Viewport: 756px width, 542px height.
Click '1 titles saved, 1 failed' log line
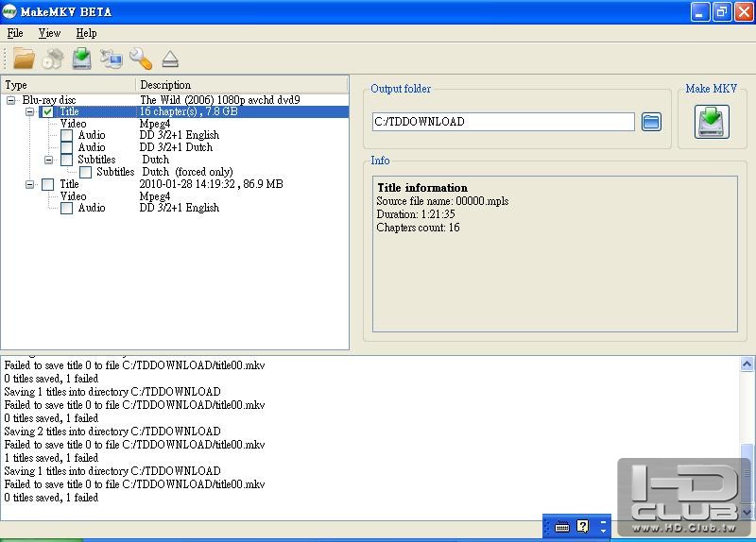pyautogui.click(x=51, y=458)
